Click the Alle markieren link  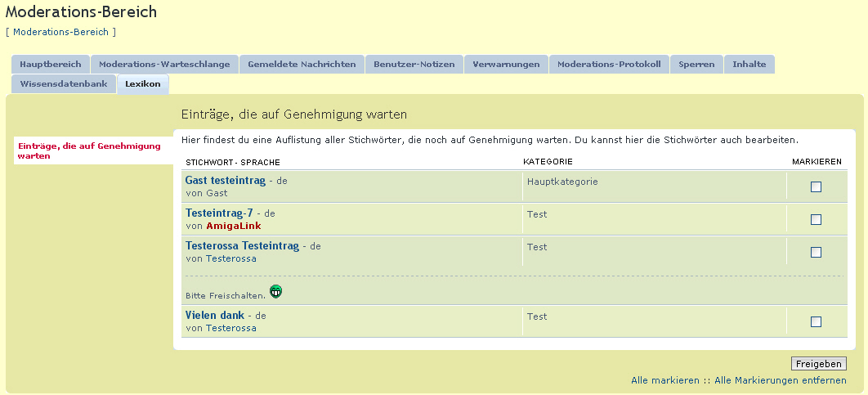[665, 381]
